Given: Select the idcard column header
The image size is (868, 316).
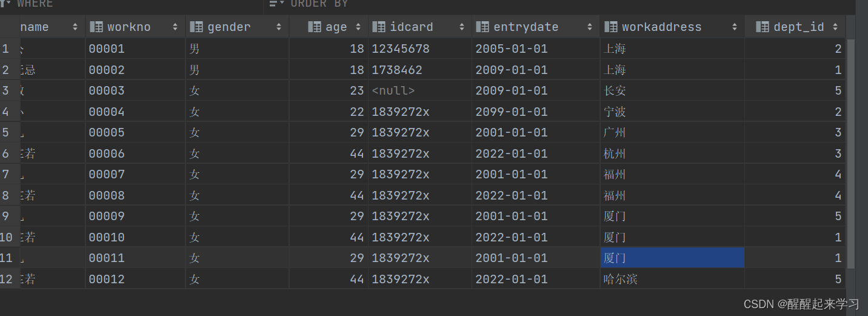Looking at the screenshot, I should tap(420, 27).
